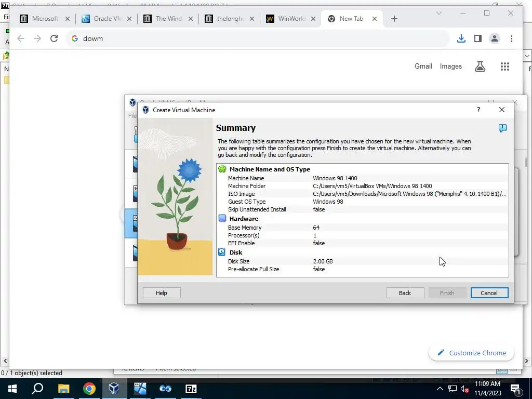This screenshot has width=532, height=399.
Task: Toggle expert mode icon in the Summary dialog
Action: pyautogui.click(x=502, y=128)
